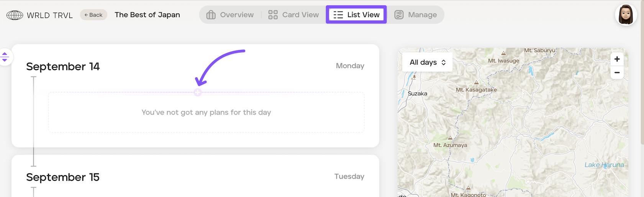Switch to the Card View tab
Screen dimensions: 644x197
(x=293, y=15)
